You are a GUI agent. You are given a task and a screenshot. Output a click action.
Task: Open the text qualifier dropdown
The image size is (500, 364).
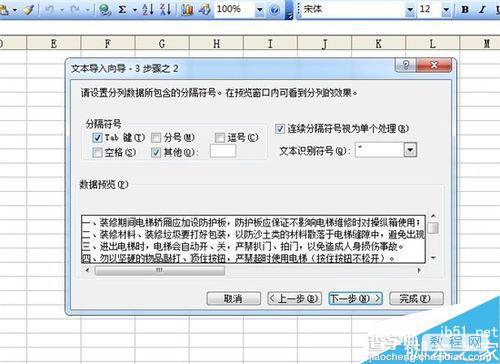click(x=410, y=150)
